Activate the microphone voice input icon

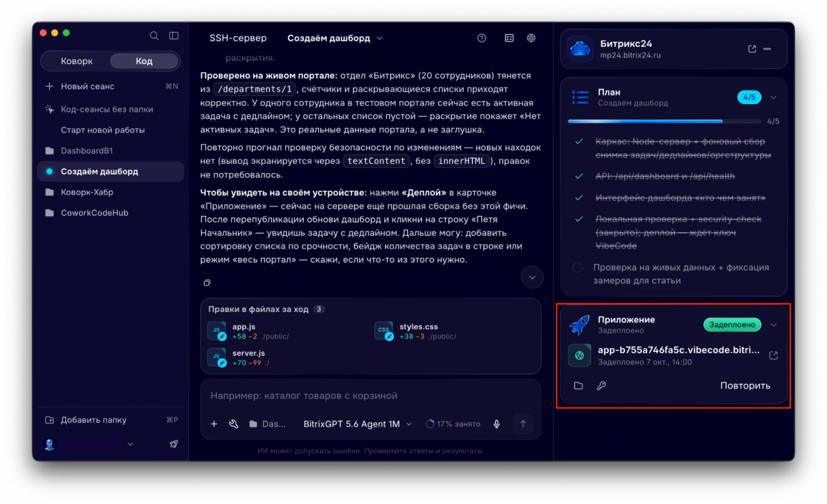497,424
